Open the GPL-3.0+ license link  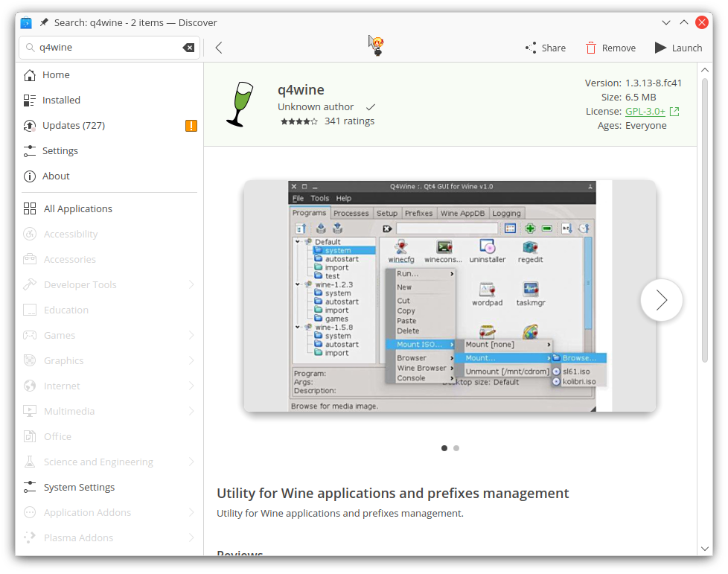pos(645,112)
